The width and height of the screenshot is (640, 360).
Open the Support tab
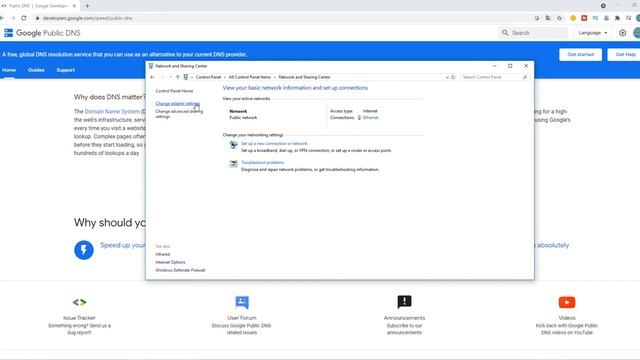65,70
